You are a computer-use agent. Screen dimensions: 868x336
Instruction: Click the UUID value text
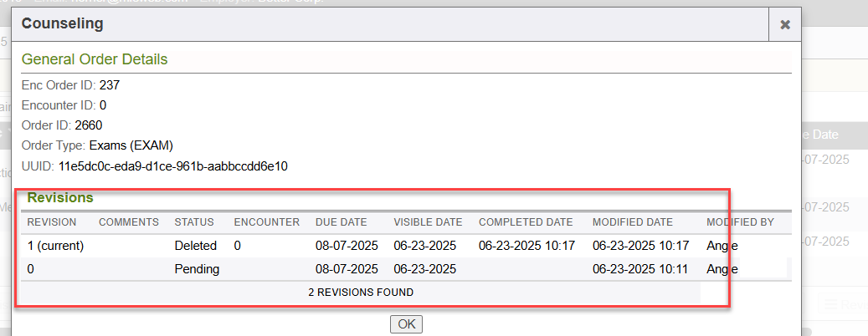[x=172, y=166]
